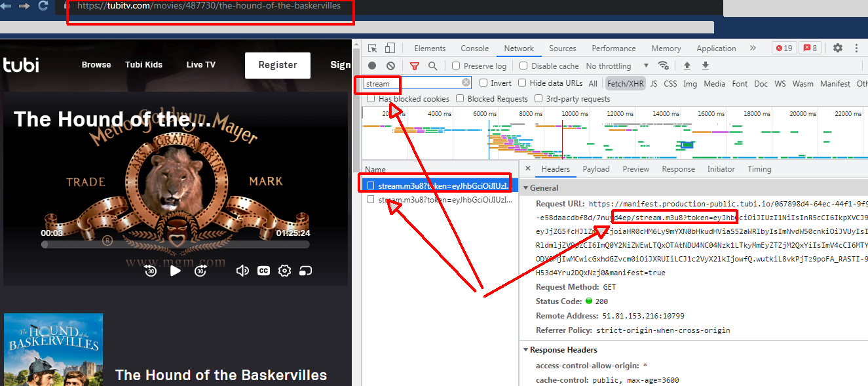Viewport: 868px width, 386px height.
Task: Open the Application tab
Action: click(716, 48)
